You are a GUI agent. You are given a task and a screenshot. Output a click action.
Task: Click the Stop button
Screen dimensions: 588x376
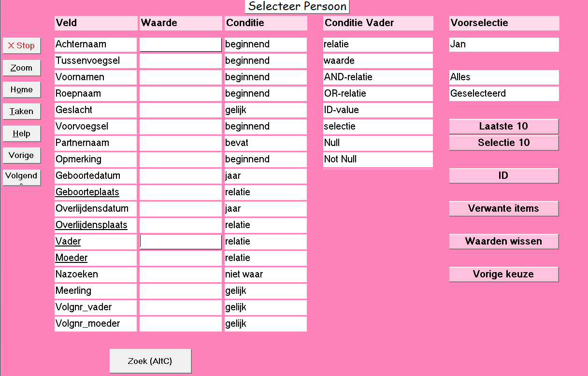click(22, 45)
